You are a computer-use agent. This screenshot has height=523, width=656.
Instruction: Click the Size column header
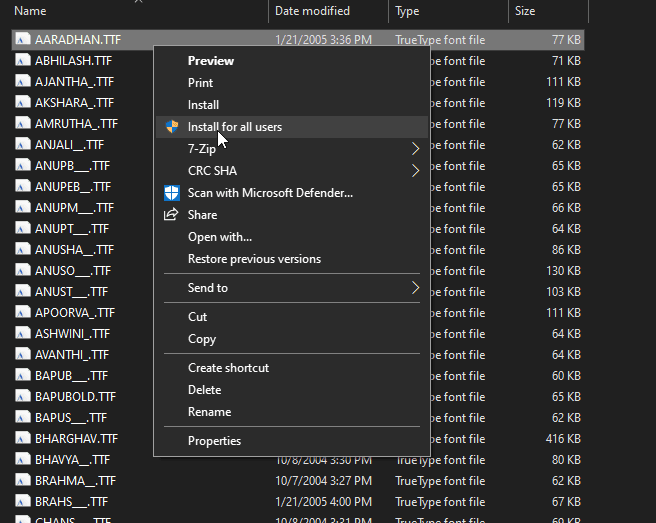(x=525, y=11)
